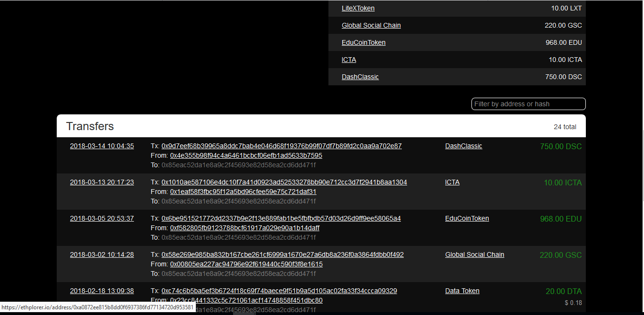The height and width of the screenshot is (315, 644).
Task: Click the 10.00 LXT balance value
Action: click(566, 8)
